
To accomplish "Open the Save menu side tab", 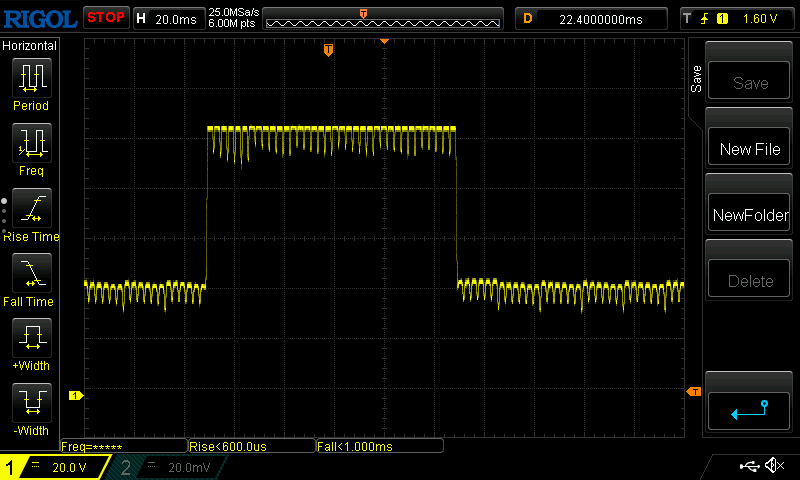I will click(696, 79).
